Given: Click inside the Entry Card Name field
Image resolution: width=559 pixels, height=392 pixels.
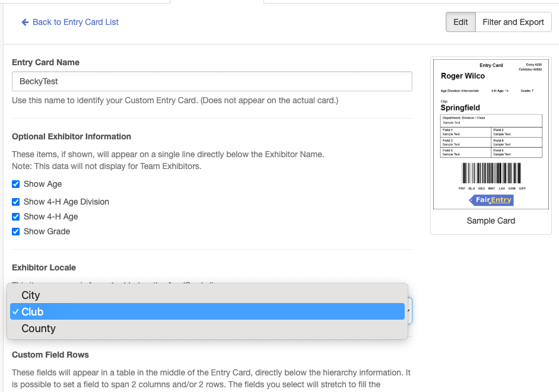Looking at the screenshot, I should (x=211, y=81).
